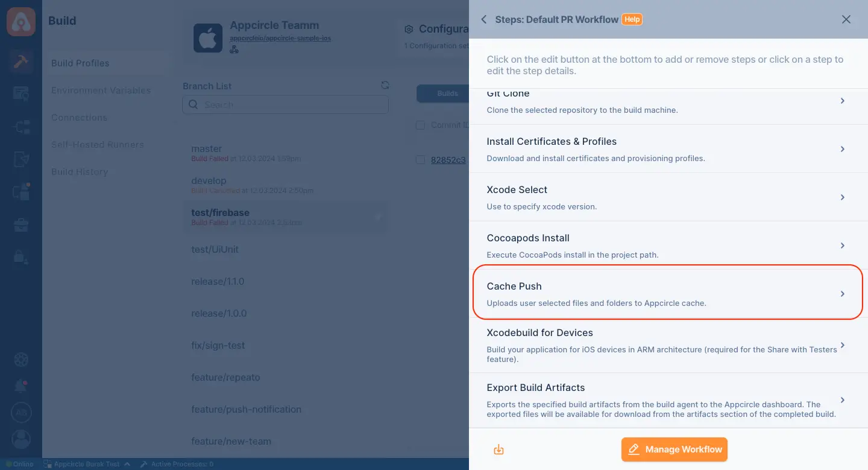The image size is (868, 470).
Task: Open the Build module hammer icon
Action: 21,62
